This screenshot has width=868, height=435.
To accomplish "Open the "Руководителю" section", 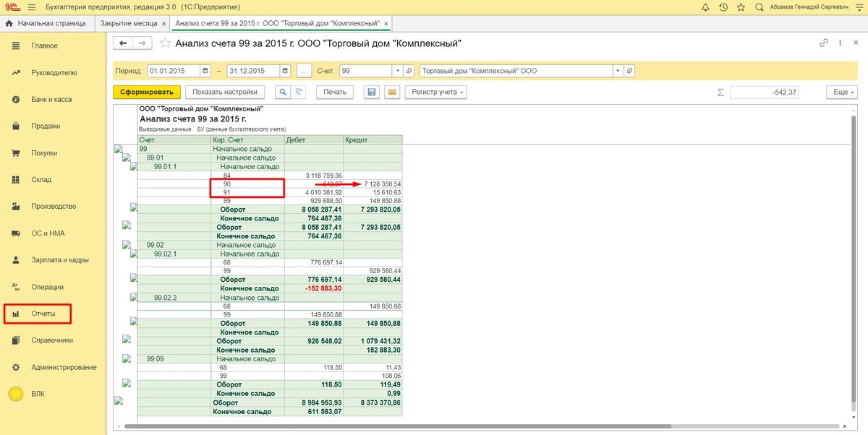I will coord(53,73).
